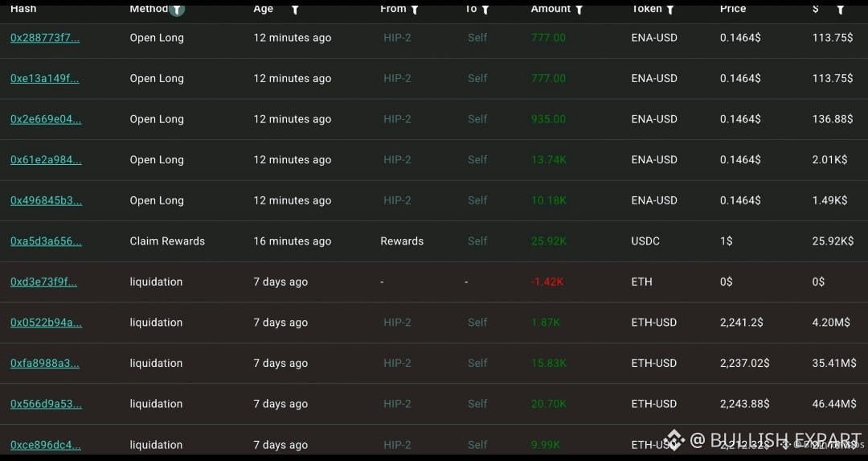Open transaction hash 0x0522b94a

(x=46, y=323)
